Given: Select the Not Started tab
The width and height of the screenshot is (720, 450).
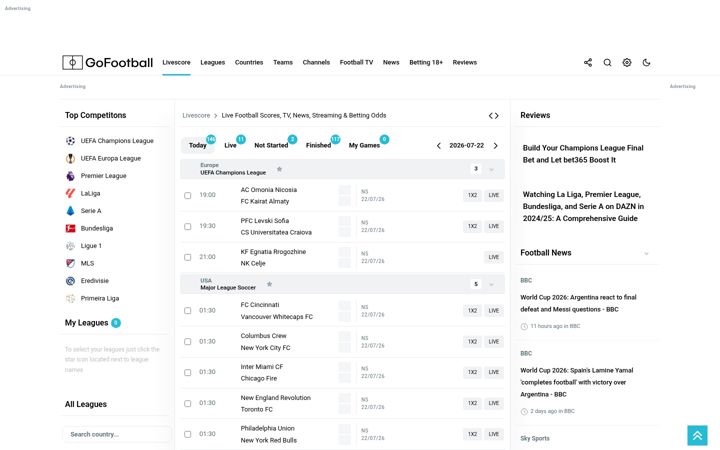Looking at the screenshot, I should (x=271, y=145).
